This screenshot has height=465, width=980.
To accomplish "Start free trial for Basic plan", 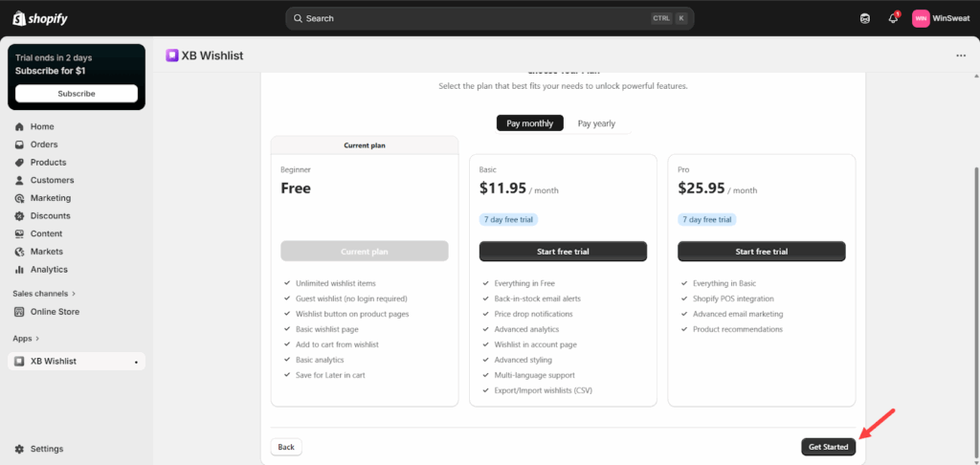I will pos(563,252).
